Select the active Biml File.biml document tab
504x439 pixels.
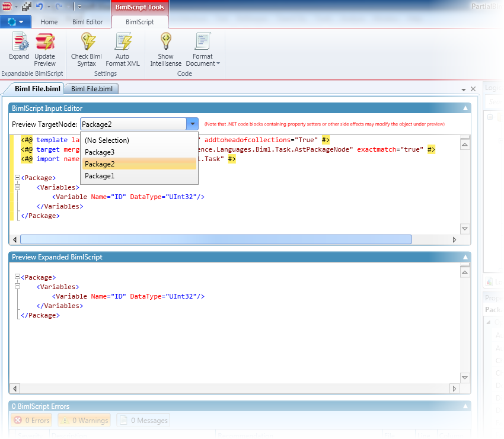[37, 89]
